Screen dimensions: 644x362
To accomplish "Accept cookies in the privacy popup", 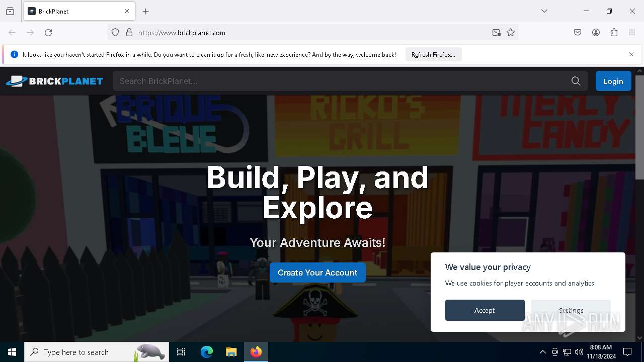I will (485, 310).
